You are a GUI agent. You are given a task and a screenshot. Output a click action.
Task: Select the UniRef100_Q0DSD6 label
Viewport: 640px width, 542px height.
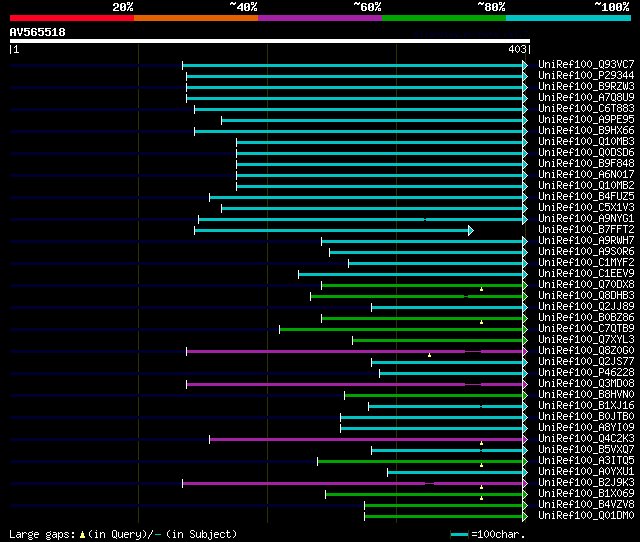(x=586, y=153)
